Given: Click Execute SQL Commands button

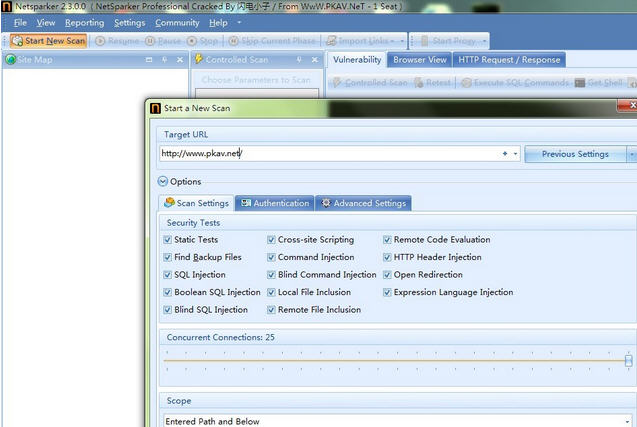Looking at the screenshot, I should pos(515,83).
